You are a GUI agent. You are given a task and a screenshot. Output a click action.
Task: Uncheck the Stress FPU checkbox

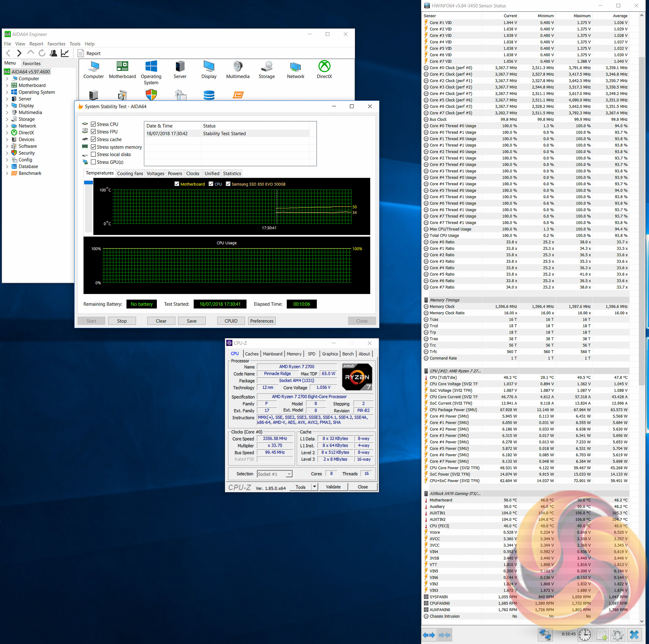(x=93, y=132)
